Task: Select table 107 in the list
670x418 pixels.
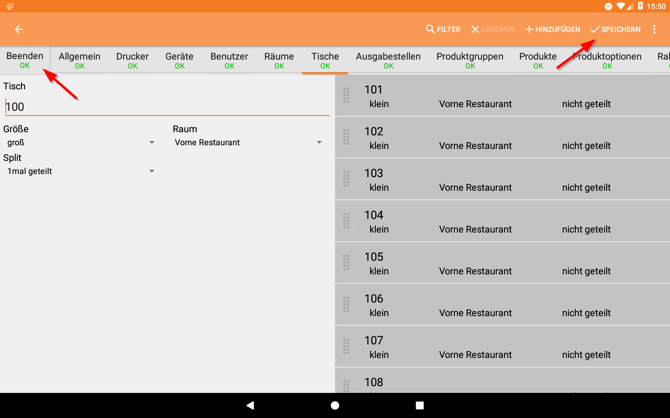Action: 500,346
